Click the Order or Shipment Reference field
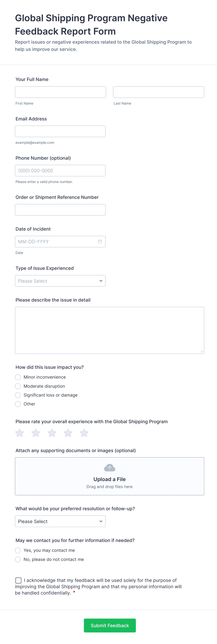The image size is (217, 644). tap(60, 210)
